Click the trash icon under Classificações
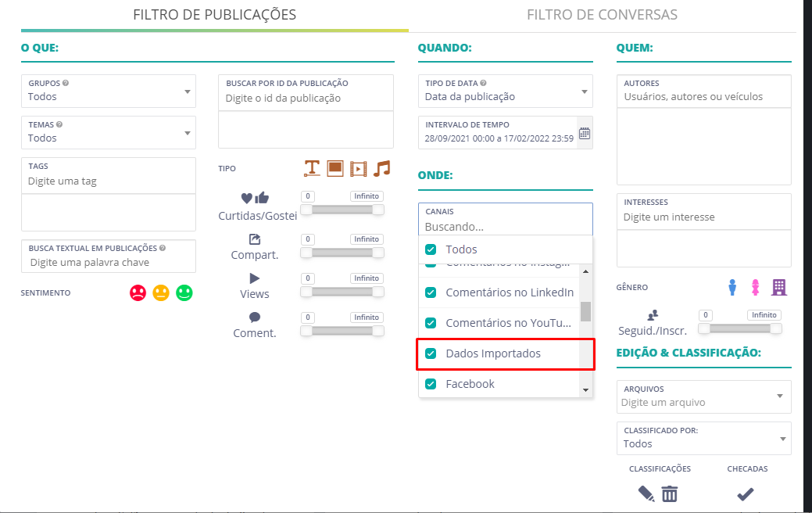The image size is (812, 513). click(670, 493)
